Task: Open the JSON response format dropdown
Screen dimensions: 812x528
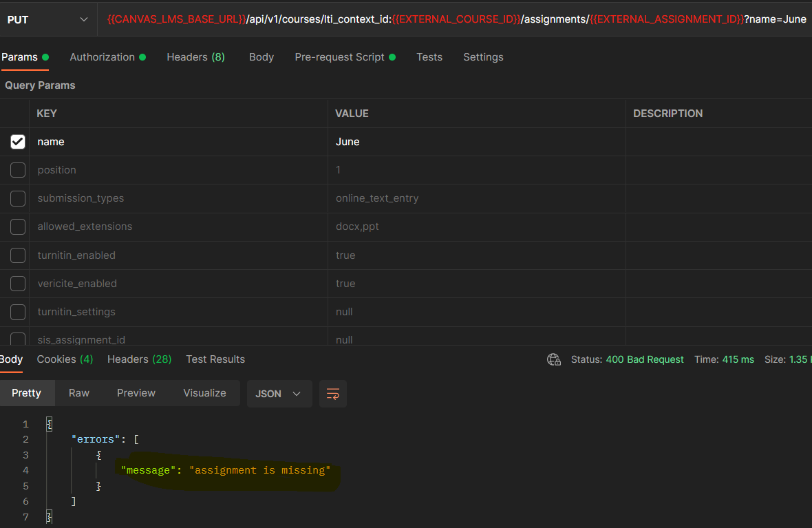Action: 279,393
